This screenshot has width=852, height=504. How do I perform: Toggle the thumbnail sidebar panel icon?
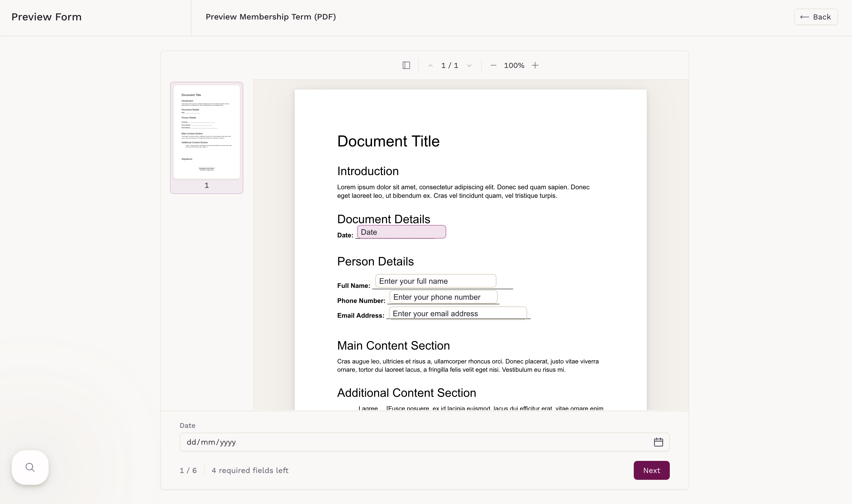pos(406,65)
